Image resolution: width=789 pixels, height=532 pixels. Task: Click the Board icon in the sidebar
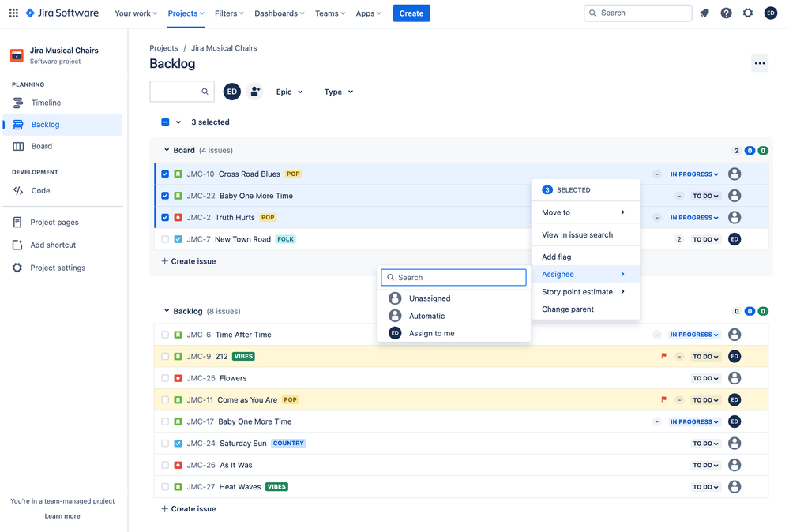18,146
